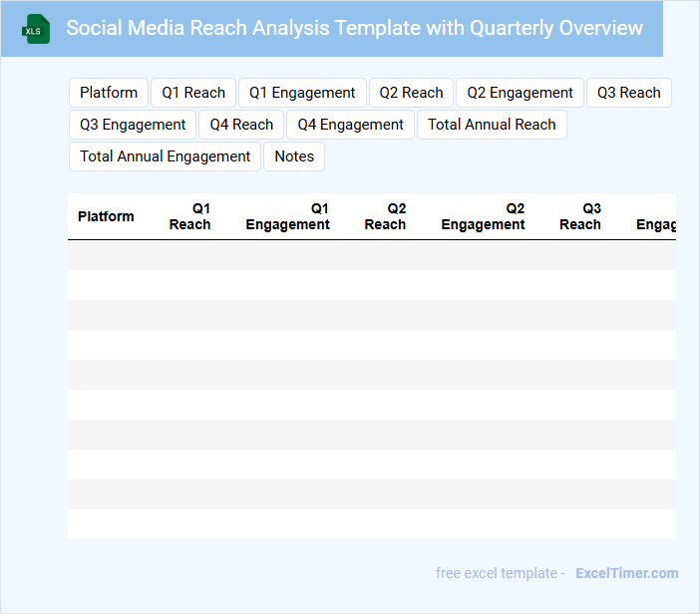700x614 pixels.
Task: Click the Platform column header in table
Action: pos(106,216)
